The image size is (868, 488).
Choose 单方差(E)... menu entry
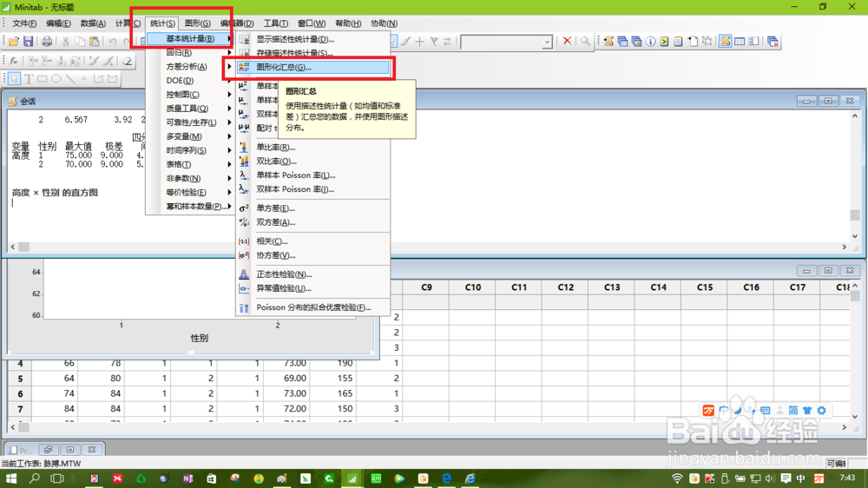point(313,208)
